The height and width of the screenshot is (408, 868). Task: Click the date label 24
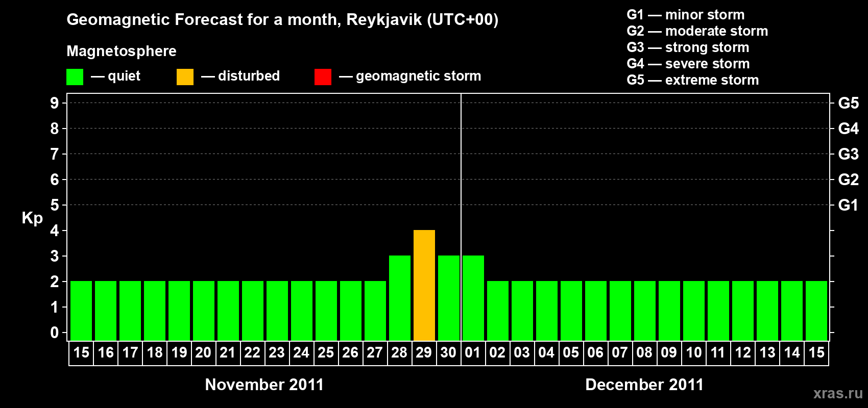[301, 352]
